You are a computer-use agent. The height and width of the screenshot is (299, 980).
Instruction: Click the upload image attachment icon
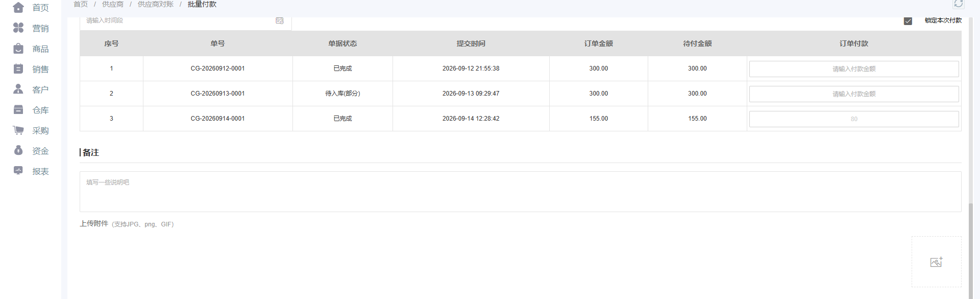[x=936, y=262]
